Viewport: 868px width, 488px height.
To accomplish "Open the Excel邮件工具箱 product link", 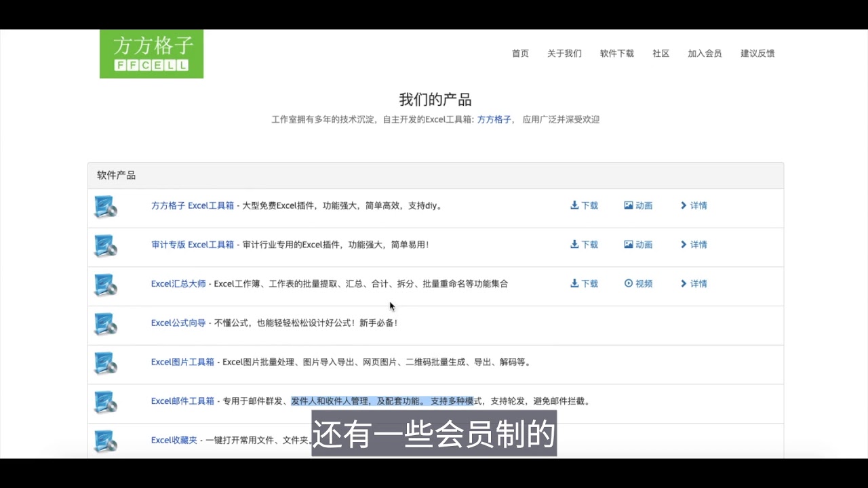I will click(182, 401).
